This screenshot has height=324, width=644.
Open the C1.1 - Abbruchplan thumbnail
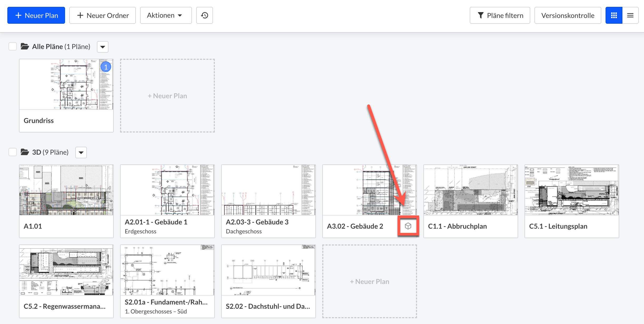tap(470, 190)
